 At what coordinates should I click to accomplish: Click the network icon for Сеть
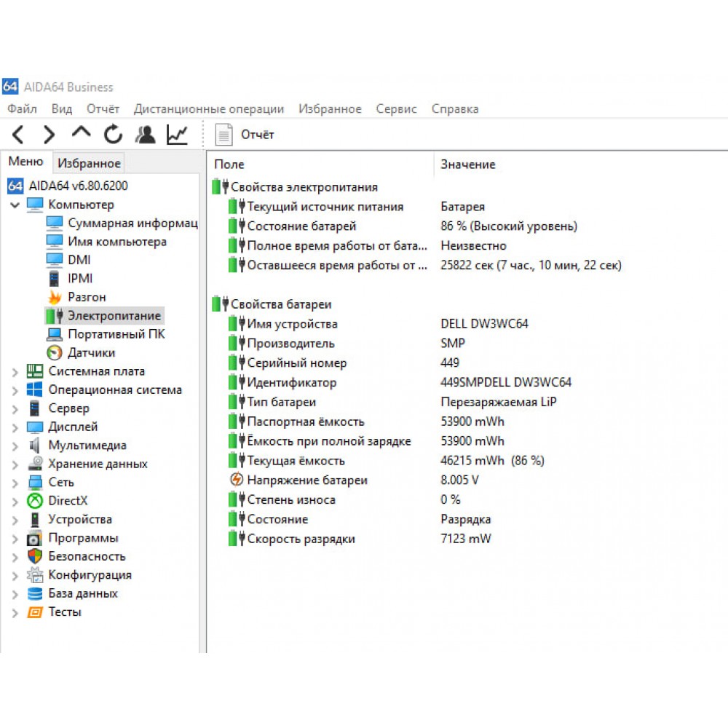pyautogui.click(x=35, y=483)
